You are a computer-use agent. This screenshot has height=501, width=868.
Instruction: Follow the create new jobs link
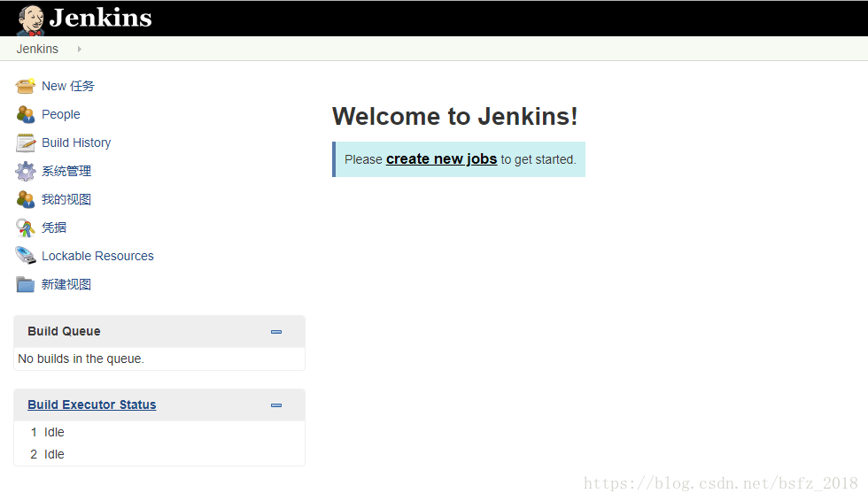click(442, 159)
